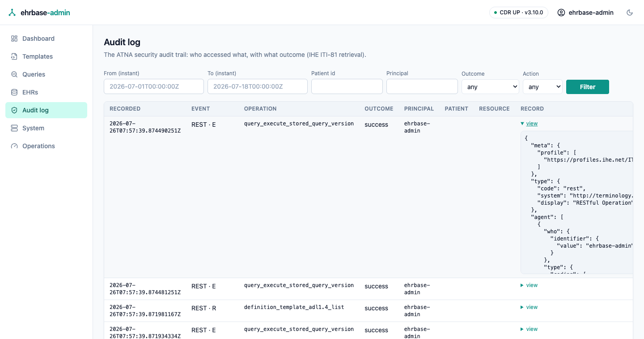Image resolution: width=644 pixels, height=339 pixels.
Task: Click the JSON "display": "RESTful Operation" line
Action: point(585,203)
